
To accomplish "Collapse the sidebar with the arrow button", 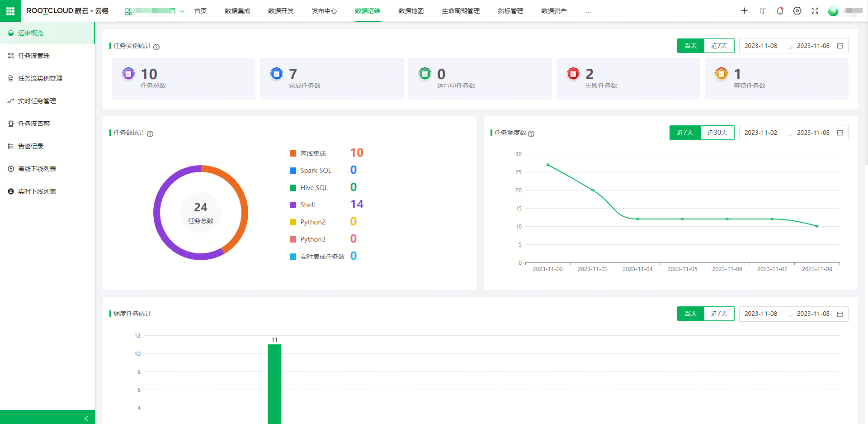I will click(x=86, y=418).
